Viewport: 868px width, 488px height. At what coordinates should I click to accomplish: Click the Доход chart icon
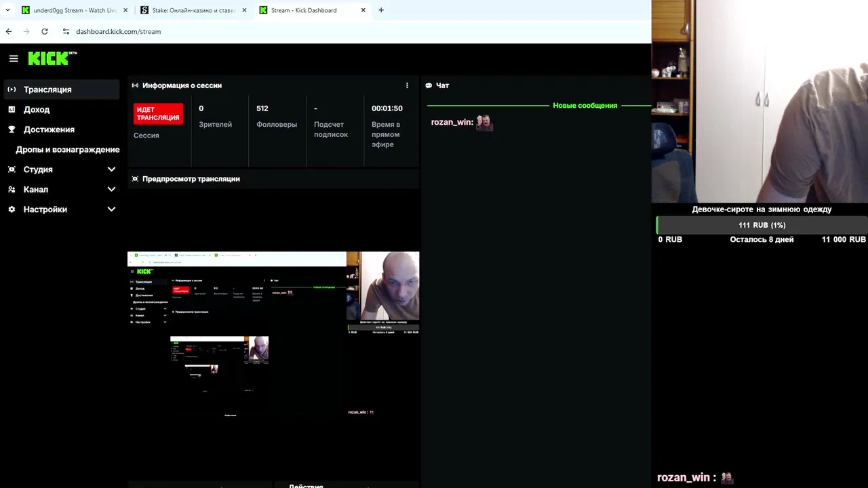pyautogui.click(x=12, y=109)
